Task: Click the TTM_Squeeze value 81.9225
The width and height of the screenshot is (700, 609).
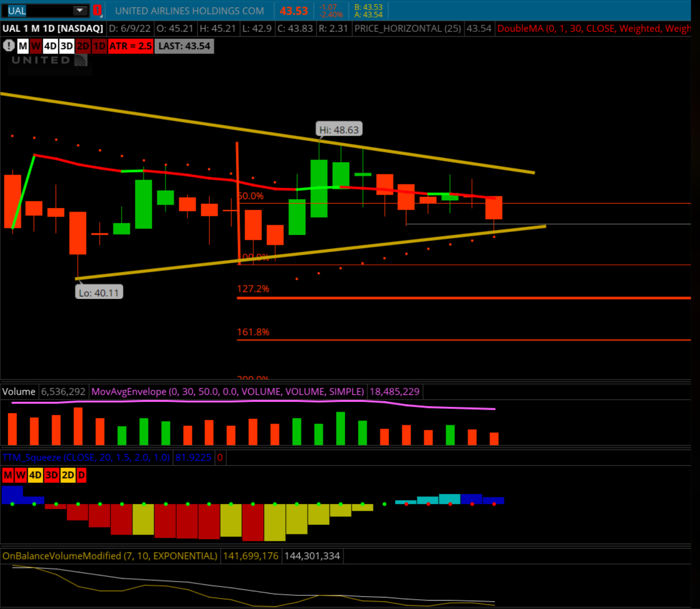Action: pyautogui.click(x=193, y=458)
